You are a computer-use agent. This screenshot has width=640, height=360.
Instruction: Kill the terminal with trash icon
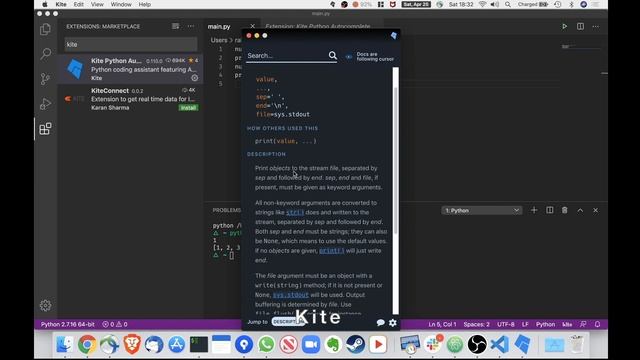[x=564, y=210]
